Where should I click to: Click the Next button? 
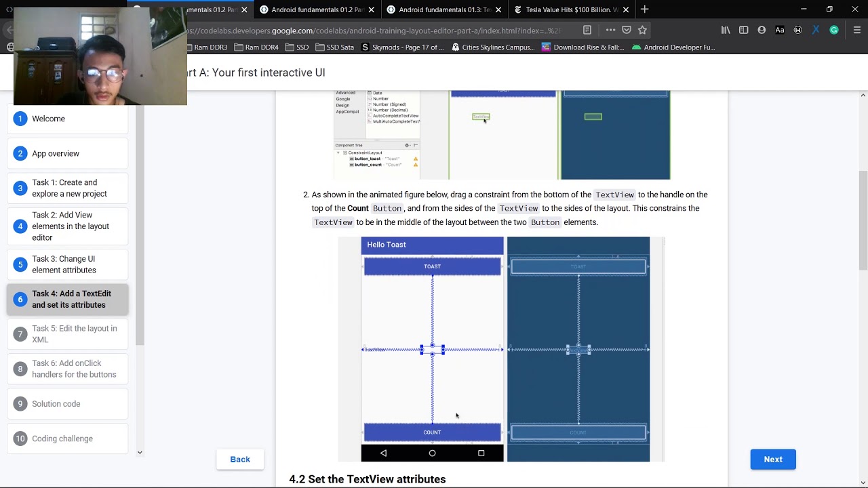pos(773,460)
